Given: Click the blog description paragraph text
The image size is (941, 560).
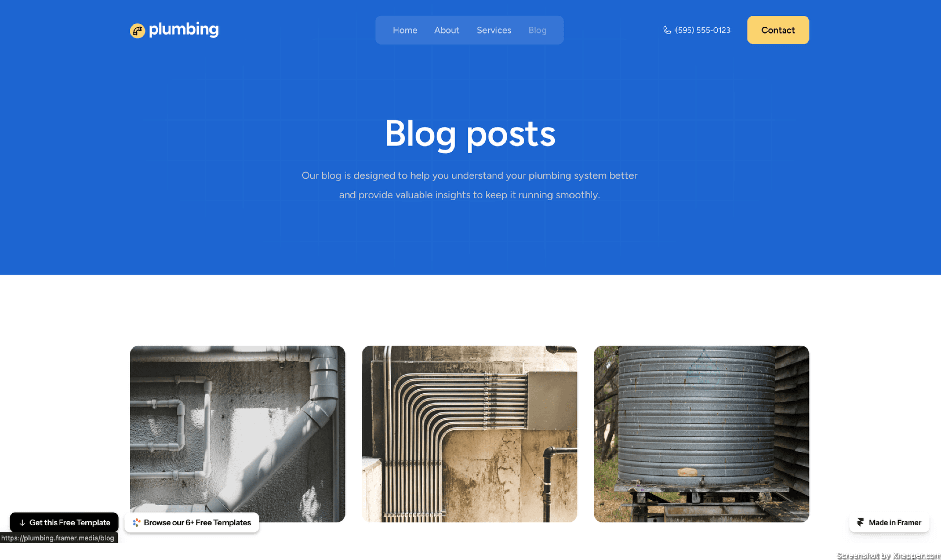Looking at the screenshot, I should click(x=469, y=185).
